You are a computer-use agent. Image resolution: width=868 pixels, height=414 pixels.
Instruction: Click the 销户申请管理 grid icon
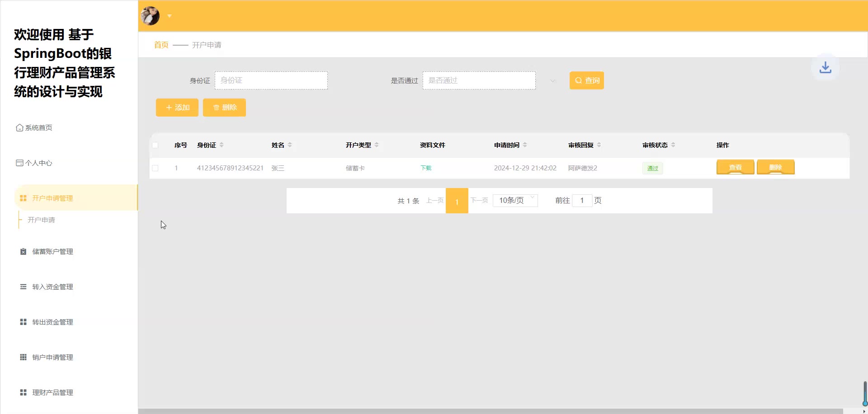(x=23, y=358)
